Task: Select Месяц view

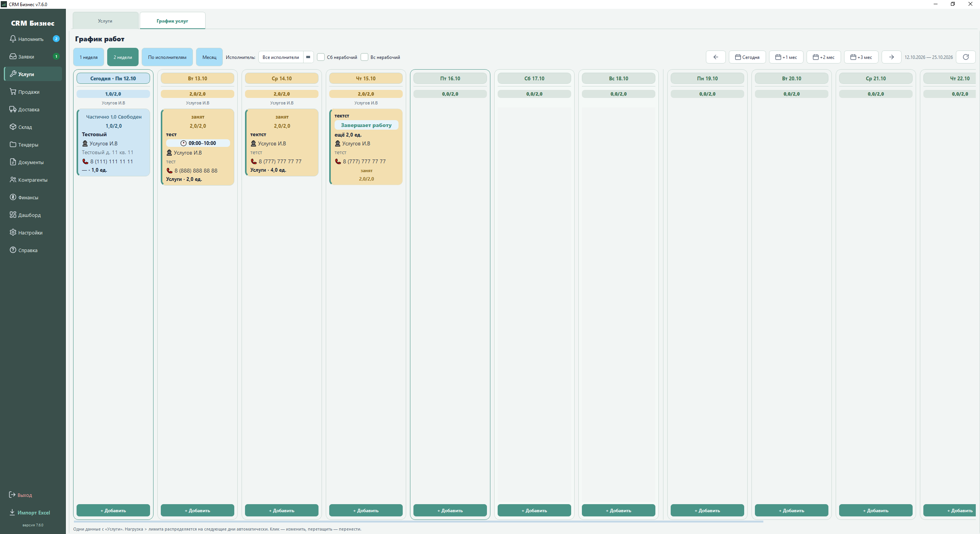Action: (x=209, y=57)
